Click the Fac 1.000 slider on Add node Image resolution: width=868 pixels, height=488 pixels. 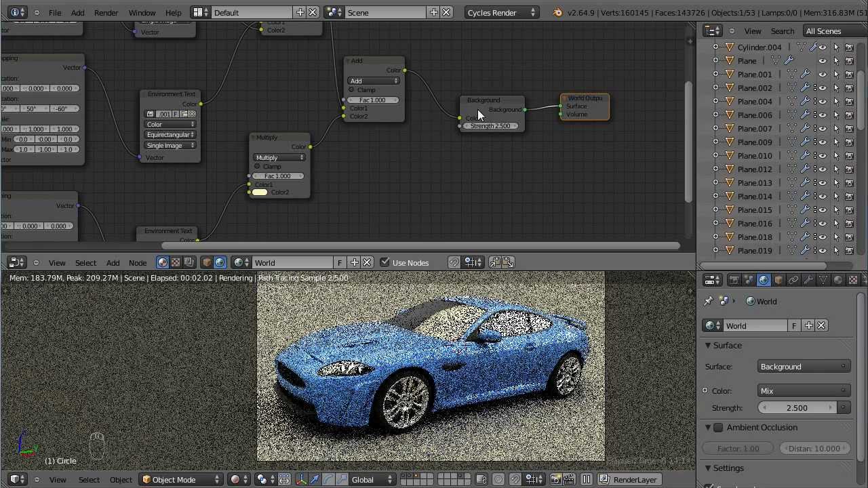tap(372, 100)
